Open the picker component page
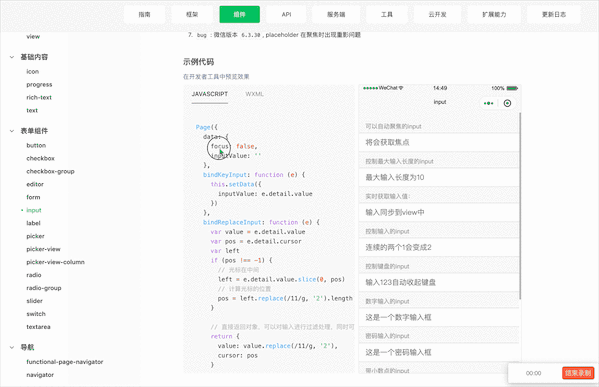 (x=36, y=236)
